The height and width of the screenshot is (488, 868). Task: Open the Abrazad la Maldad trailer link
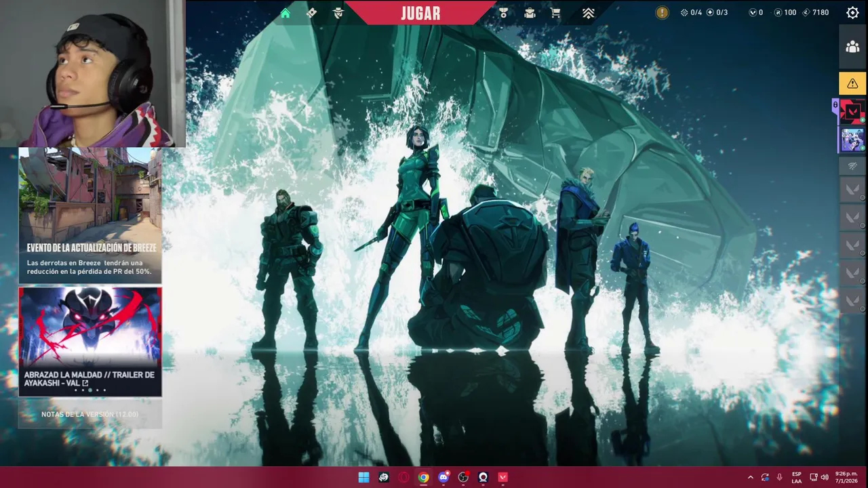pyautogui.click(x=89, y=379)
